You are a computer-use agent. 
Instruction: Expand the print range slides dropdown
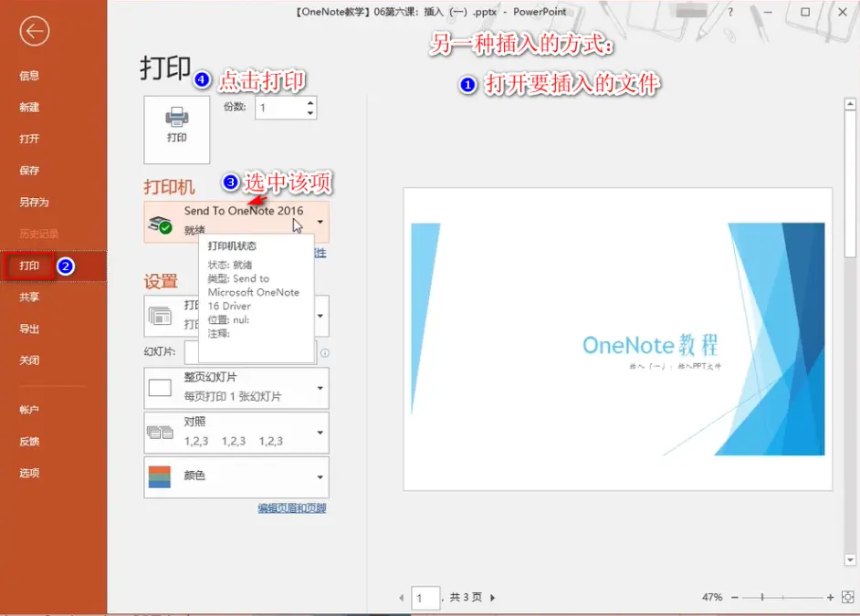tap(320, 317)
